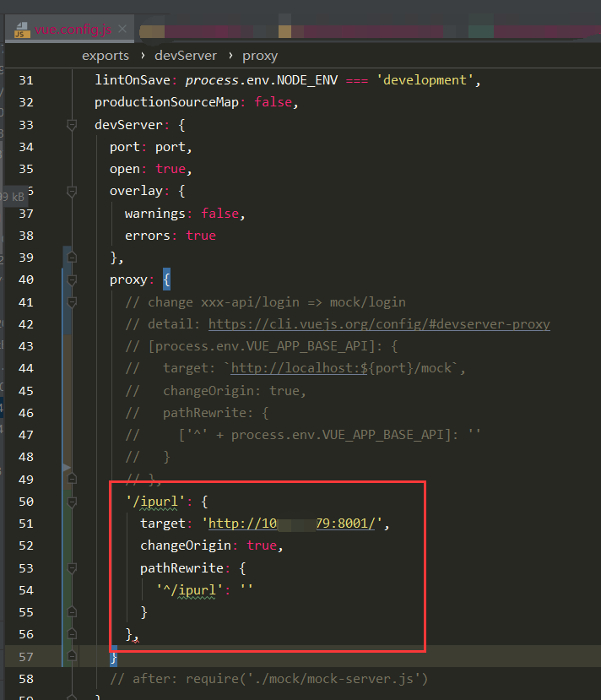
Task: Click the pathRewrite property on line 53
Action: tap(182, 568)
